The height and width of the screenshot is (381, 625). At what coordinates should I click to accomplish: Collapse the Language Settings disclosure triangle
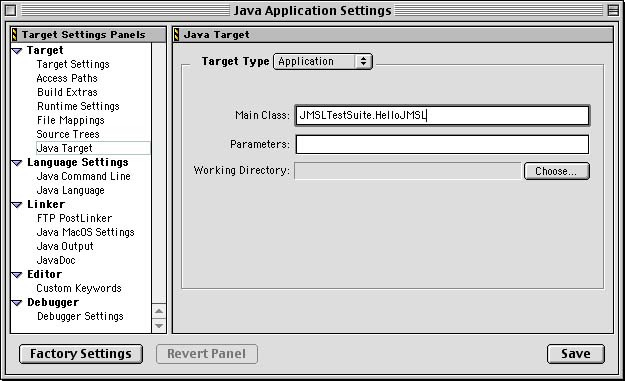(17, 163)
